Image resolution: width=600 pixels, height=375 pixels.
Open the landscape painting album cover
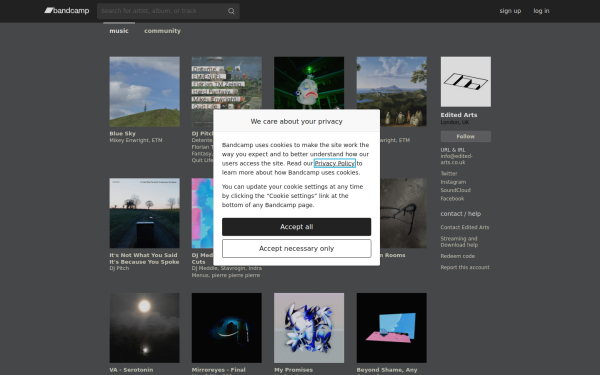pos(392,92)
